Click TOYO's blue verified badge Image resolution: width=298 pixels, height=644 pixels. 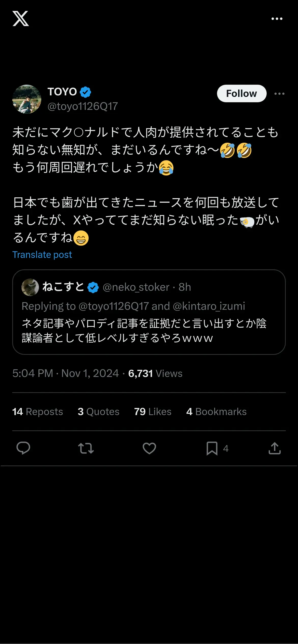[86, 92]
